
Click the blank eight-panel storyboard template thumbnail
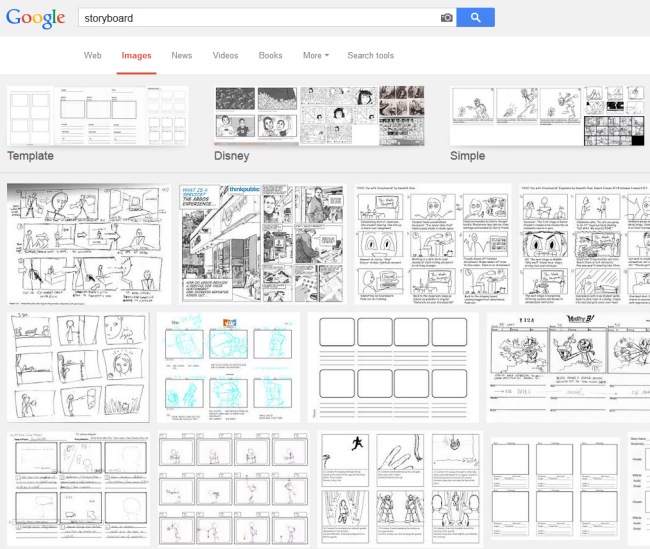(394, 367)
